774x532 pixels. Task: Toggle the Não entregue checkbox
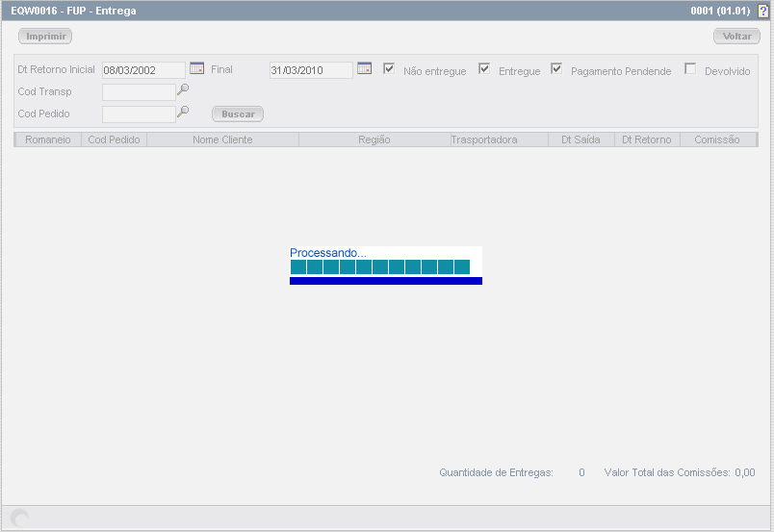point(389,68)
